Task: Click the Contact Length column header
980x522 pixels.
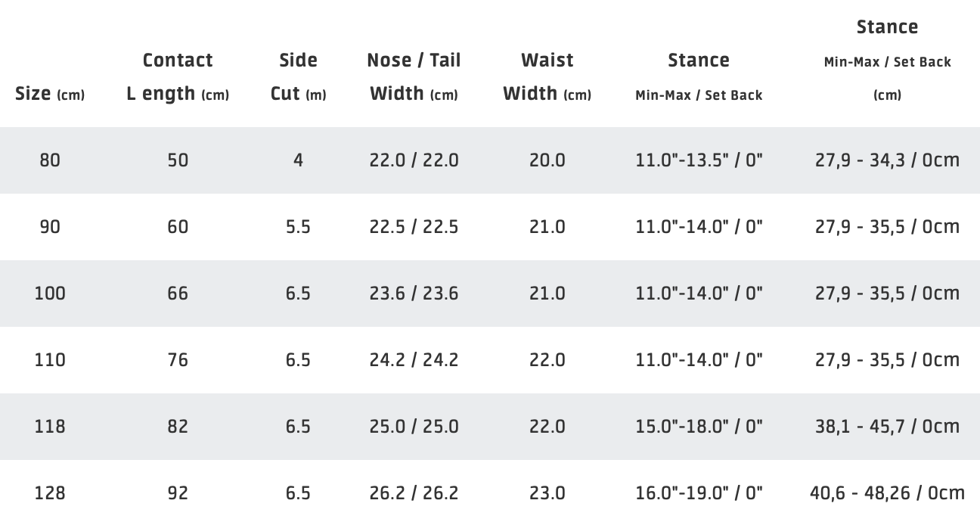Action: pos(178,76)
